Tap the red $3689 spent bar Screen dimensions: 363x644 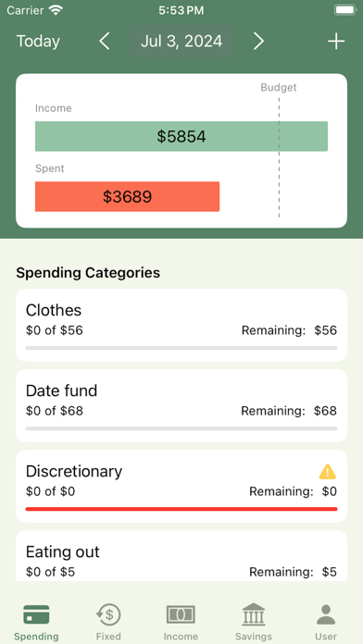coord(127,197)
